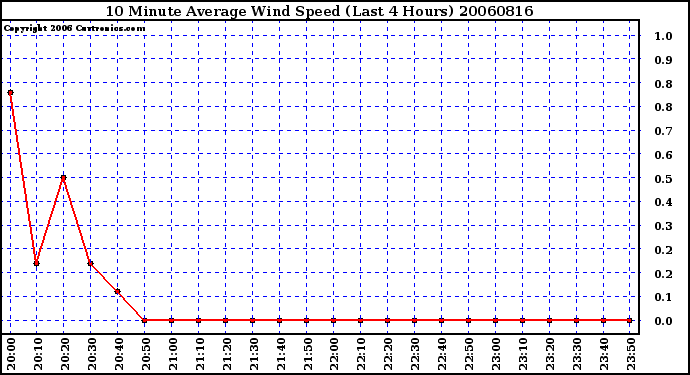Click the 1.0 y-axis value label
Screen dimensions: 690x375
click(x=663, y=36)
